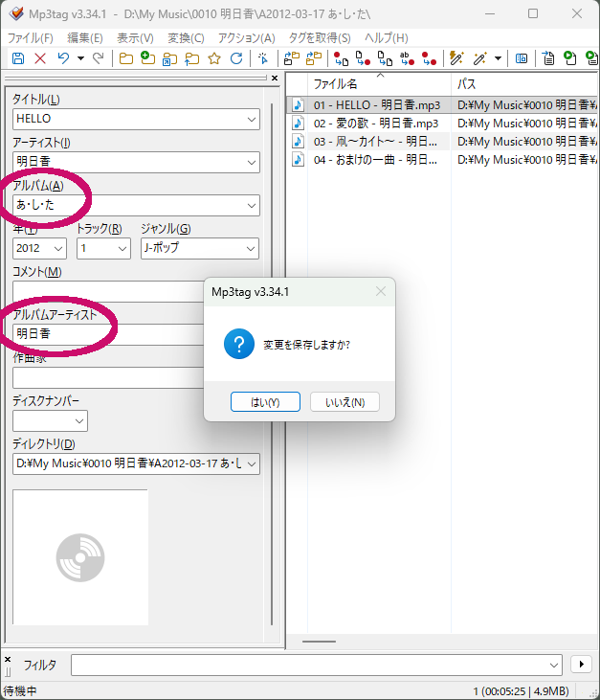Click the Change directory folder icon
Screen dimensions: 600x700
point(126,58)
